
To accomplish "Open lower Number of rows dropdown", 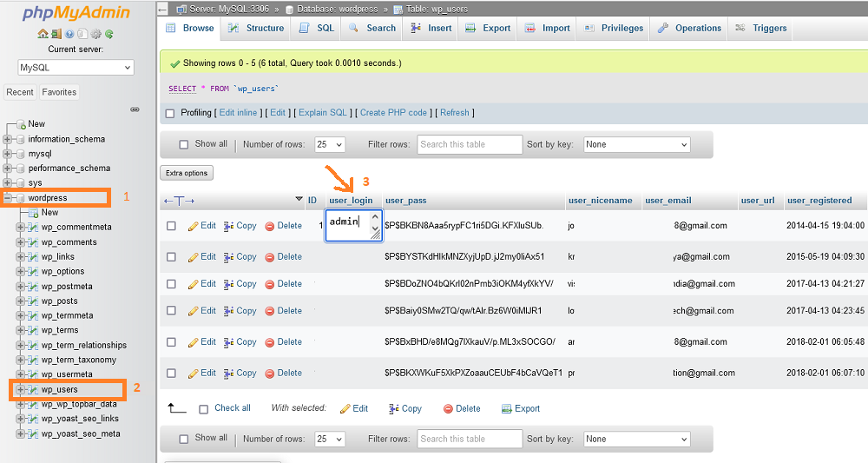I will click(330, 439).
